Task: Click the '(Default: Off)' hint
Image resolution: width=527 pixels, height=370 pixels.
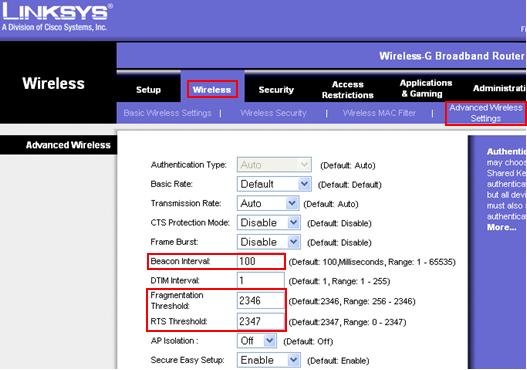Action: pos(308,342)
